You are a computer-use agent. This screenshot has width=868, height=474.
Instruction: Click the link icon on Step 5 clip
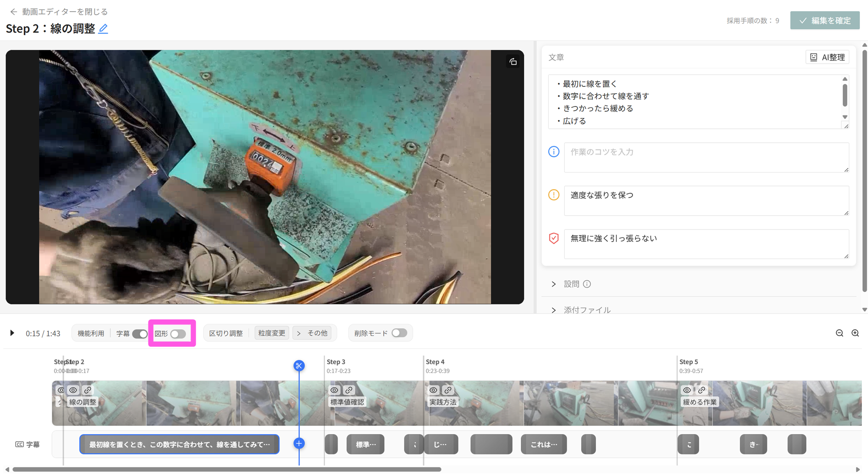tap(701, 390)
